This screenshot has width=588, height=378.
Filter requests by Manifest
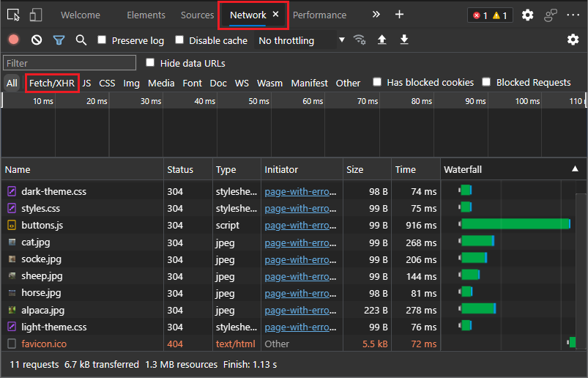click(x=309, y=83)
